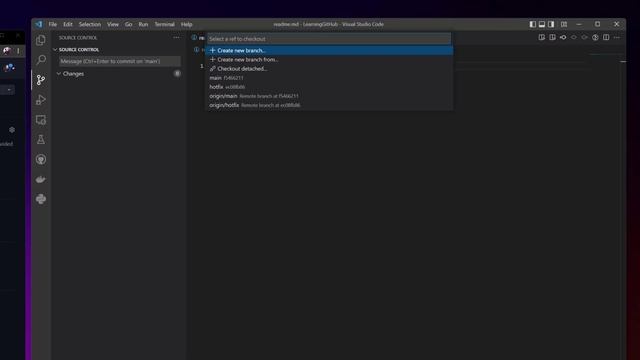Click the git commit icon in editor toolbar
Image resolution: width=640 pixels, height=360 pixels.
563,38
